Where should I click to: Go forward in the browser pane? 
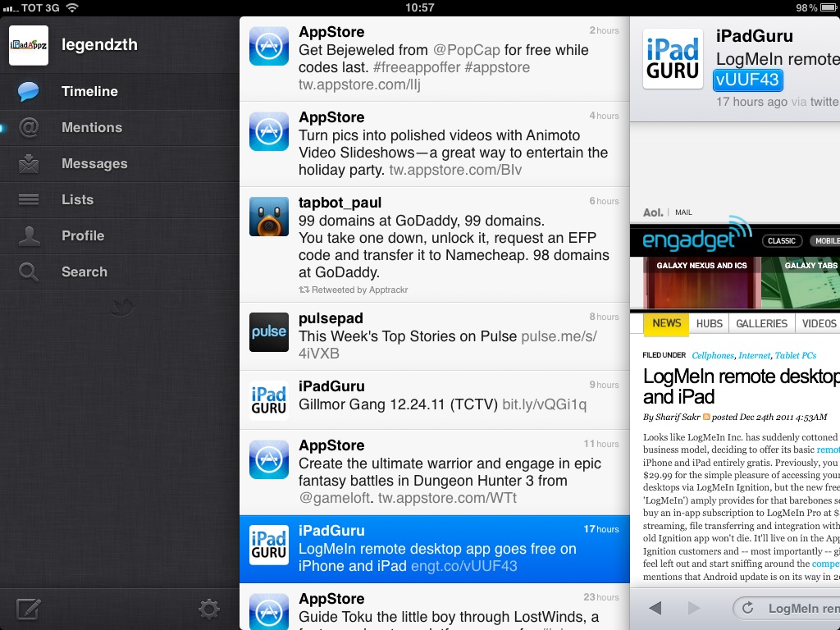tap(694, 608)
